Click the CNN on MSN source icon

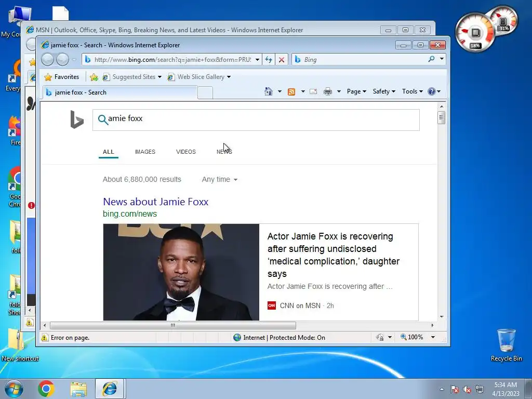[x=272, y=305]
